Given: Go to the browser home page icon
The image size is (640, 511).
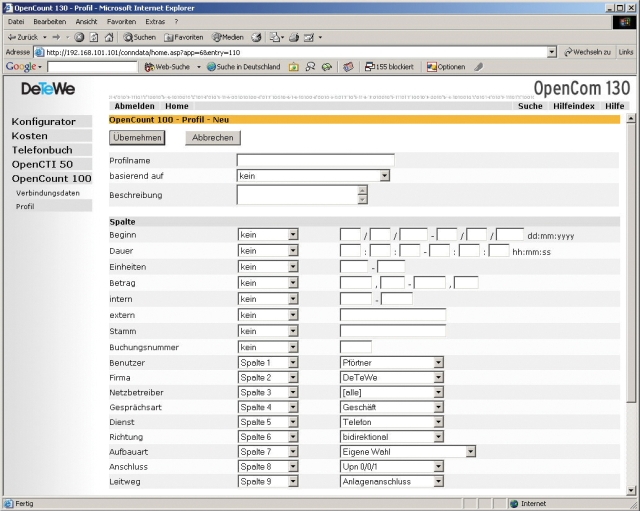Looking at the screenshot, I should click(109, 38).
